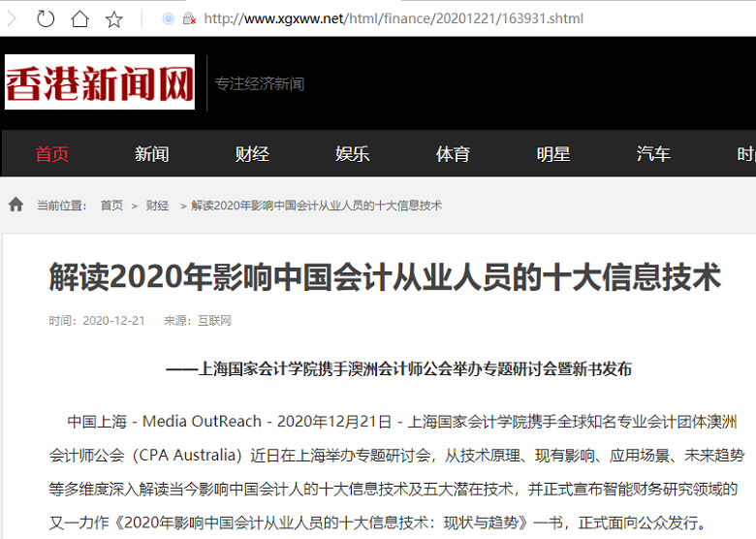Select the 娱乐 menu item

[x=352, y=154]
